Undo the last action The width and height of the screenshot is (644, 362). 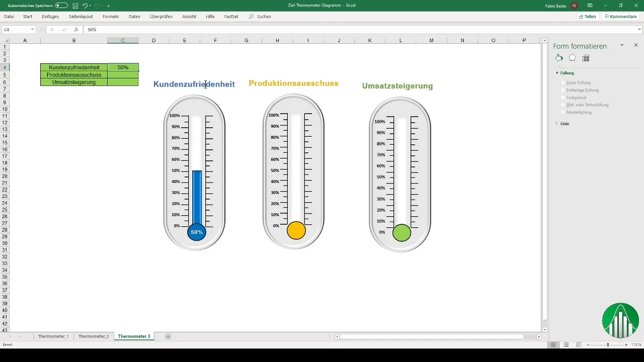coord(85,5)
